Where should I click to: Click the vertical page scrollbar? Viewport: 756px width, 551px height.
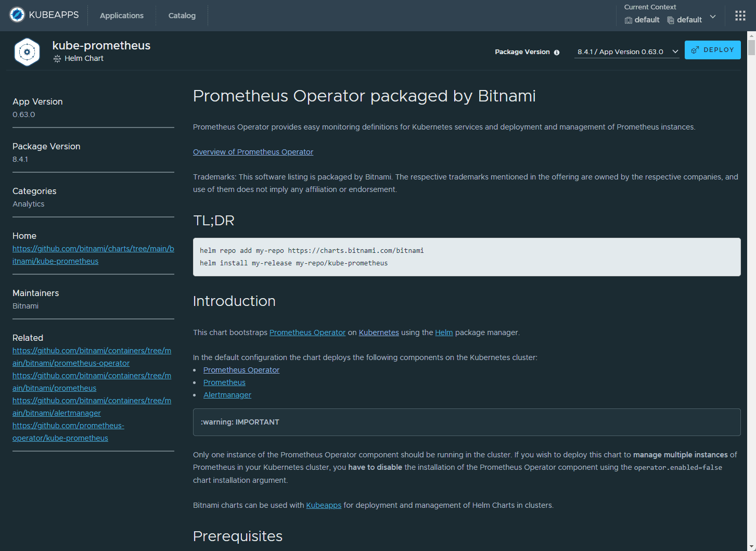coord(751,47)
